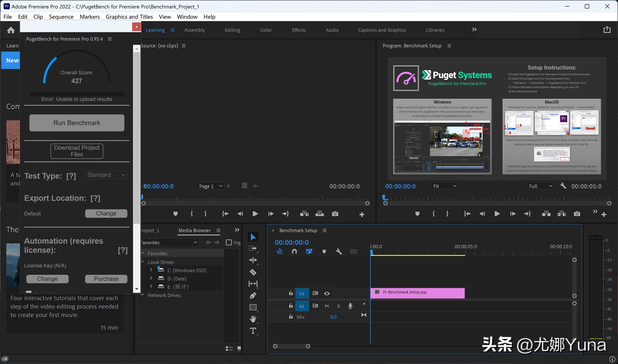Open the Sequence menu

coord(61,17)
